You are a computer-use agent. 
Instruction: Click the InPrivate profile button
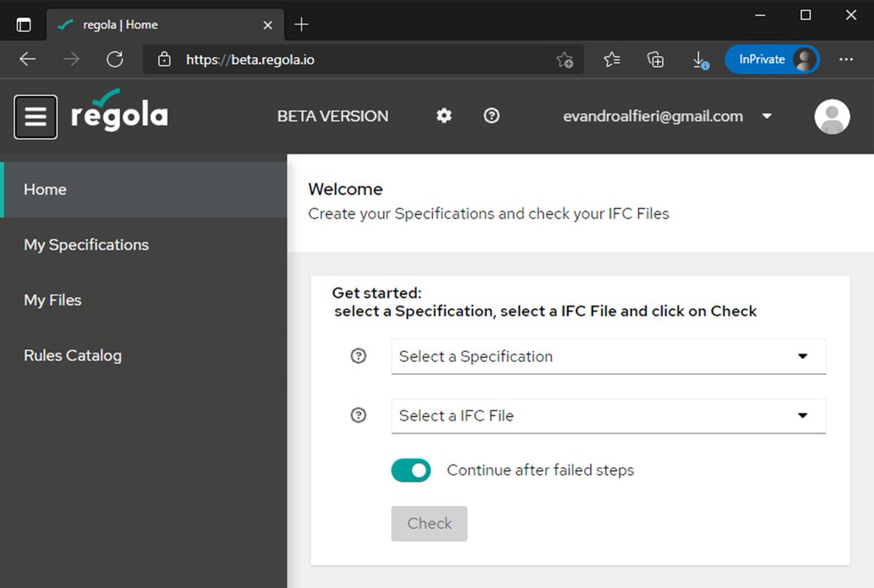pos(772,60)
